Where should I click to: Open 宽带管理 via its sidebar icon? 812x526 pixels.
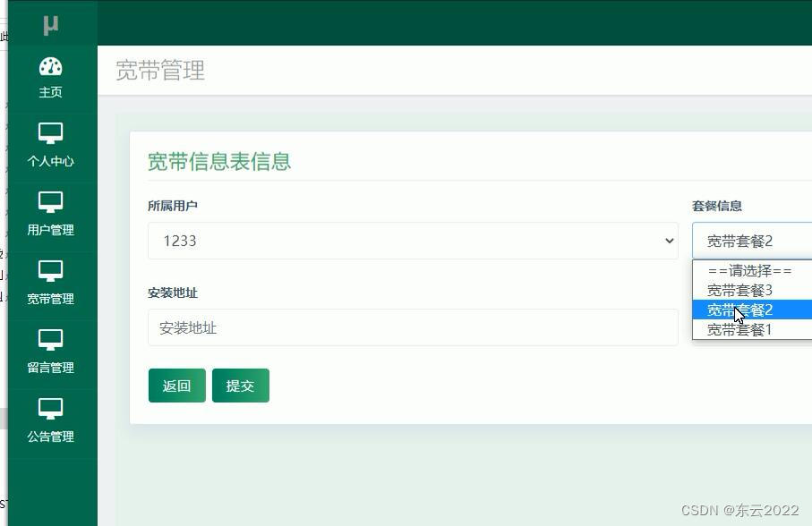49,270
